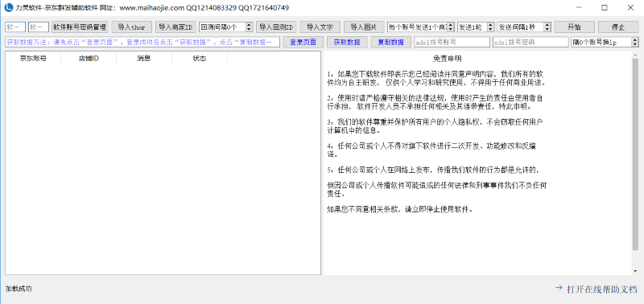Focus the adsl拨号密码 input field

[530, 42]
